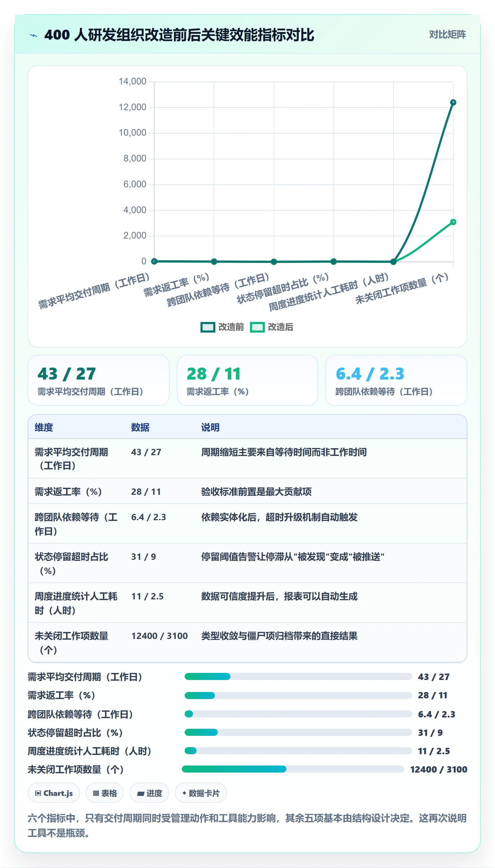495x868 pixels.
Task: Click the footer note starting with 六个指标中
Action: 247,826
